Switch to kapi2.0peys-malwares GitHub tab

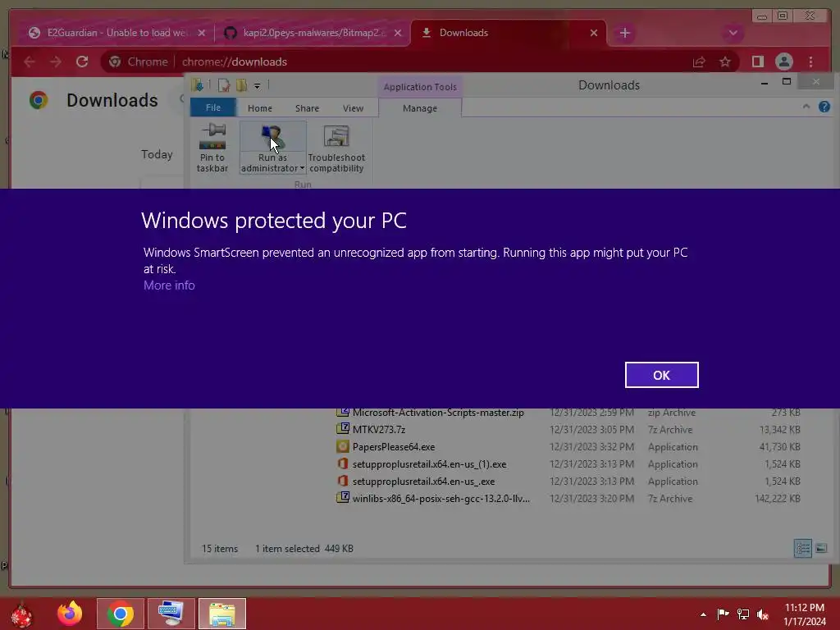(x=313, y=33)
